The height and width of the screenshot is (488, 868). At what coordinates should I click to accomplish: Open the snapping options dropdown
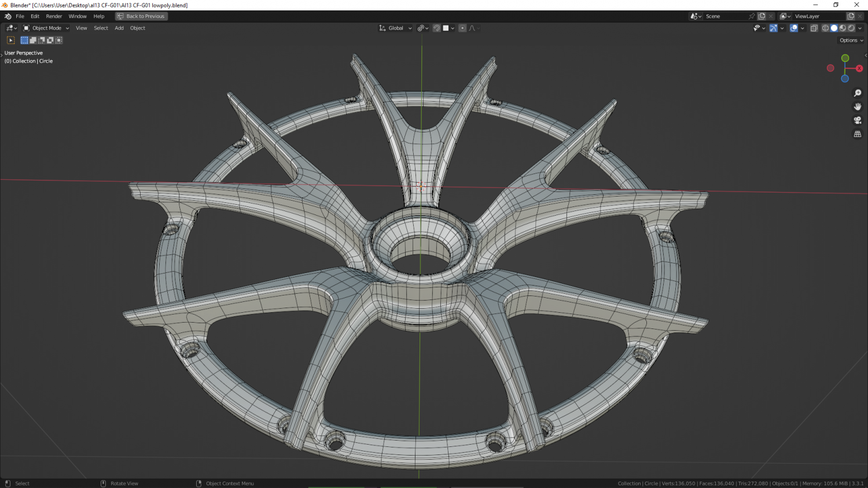tap(448, 28)
